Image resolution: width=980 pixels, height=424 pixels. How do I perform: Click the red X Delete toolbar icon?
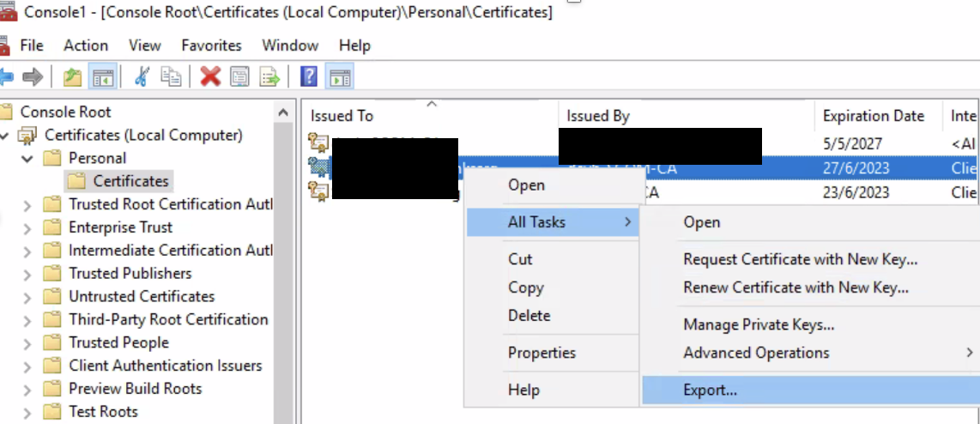point(210,77)
